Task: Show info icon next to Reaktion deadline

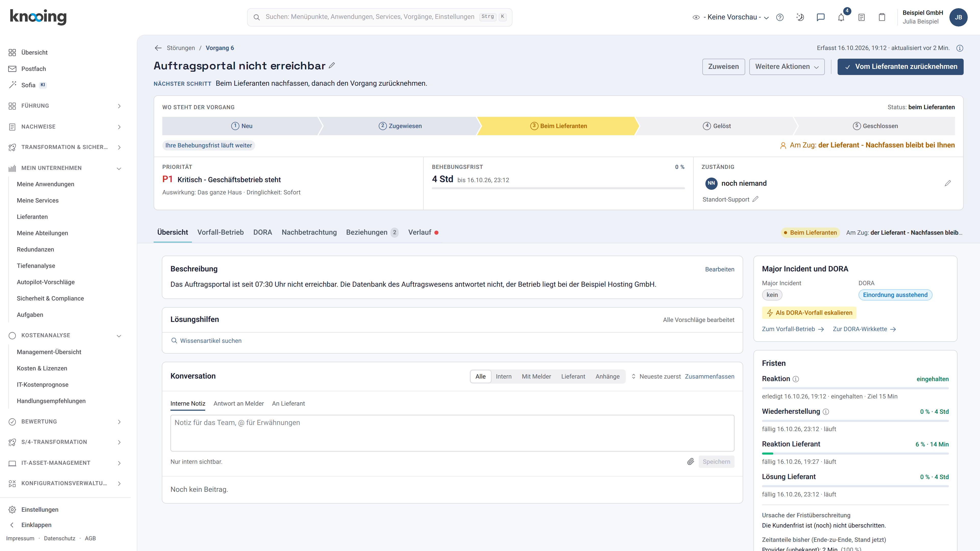Action: point(796,379)
